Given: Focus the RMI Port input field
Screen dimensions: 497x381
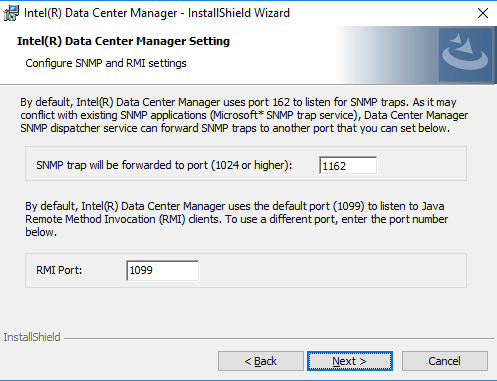Looking at the screenshot, I should click(163, 270).
